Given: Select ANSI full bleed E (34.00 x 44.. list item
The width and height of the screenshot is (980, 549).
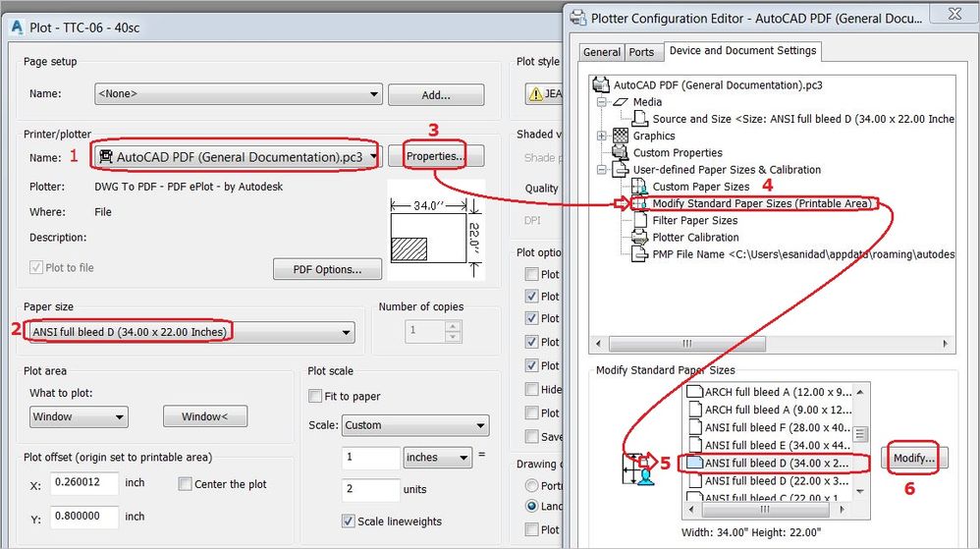Looking at the screenshot, I should tap(769, 445).
